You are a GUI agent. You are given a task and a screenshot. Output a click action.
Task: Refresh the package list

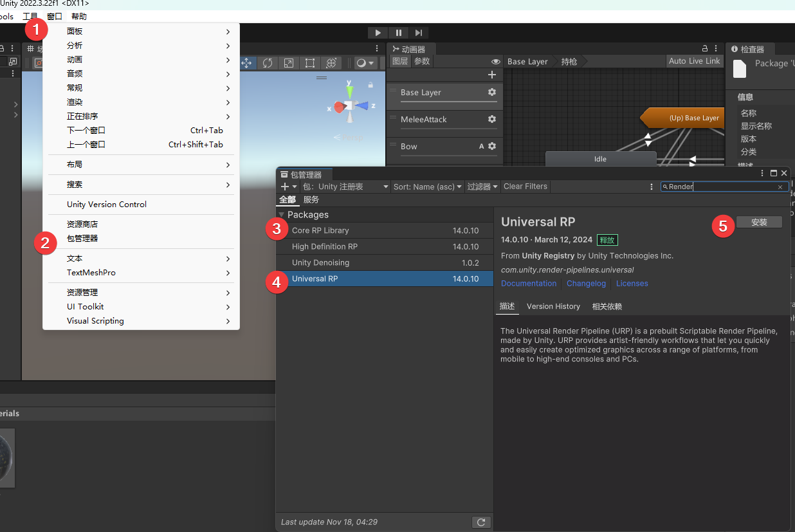click(480, 522)
